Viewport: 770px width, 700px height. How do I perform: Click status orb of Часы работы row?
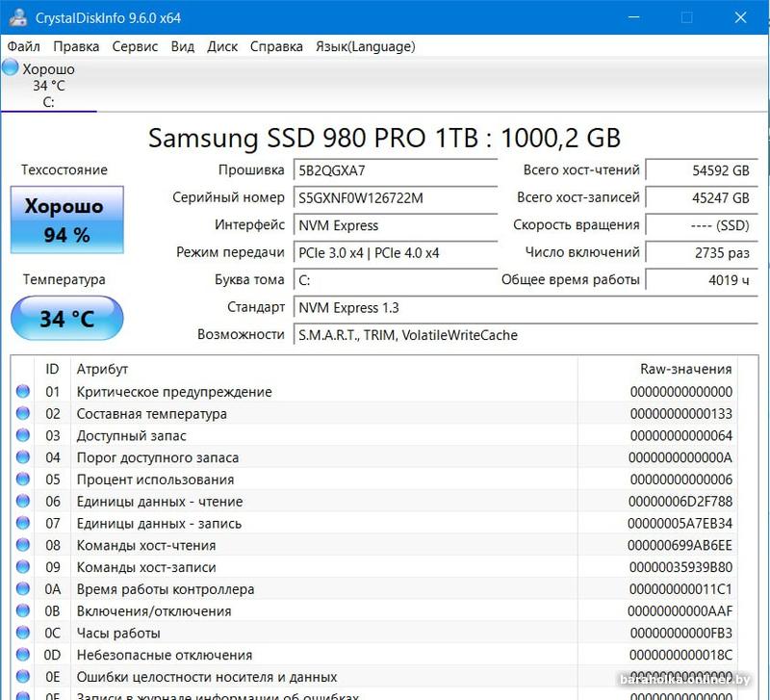point(23,633)
